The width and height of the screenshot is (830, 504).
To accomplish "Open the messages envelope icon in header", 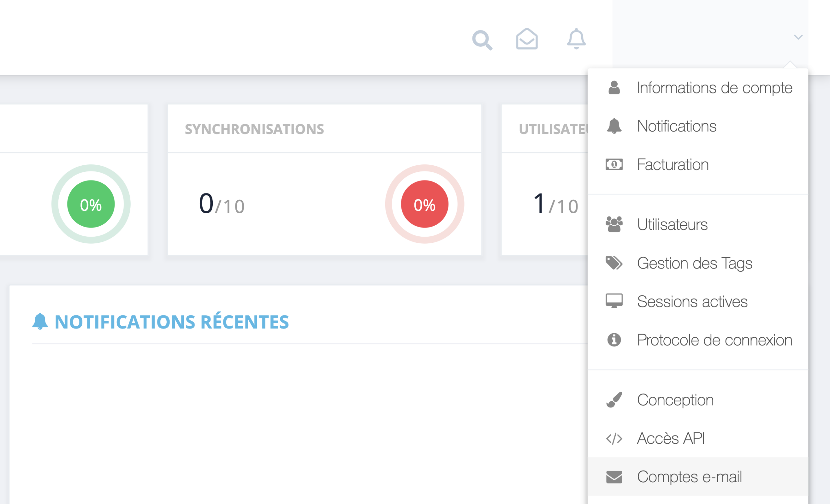I will click(x=527, y=39).
